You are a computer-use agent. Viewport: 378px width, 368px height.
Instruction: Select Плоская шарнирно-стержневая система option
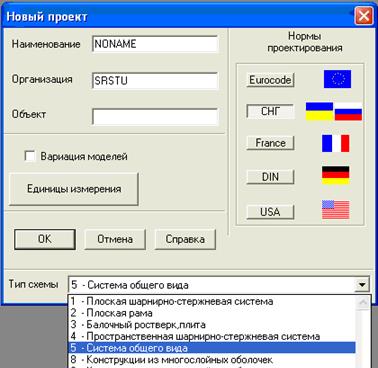point(211,301)
